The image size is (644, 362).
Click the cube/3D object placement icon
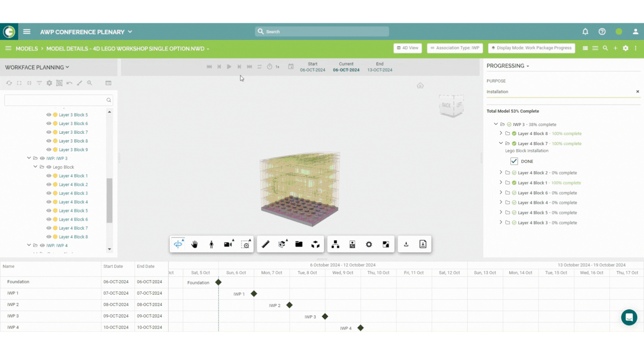(316, 244)
